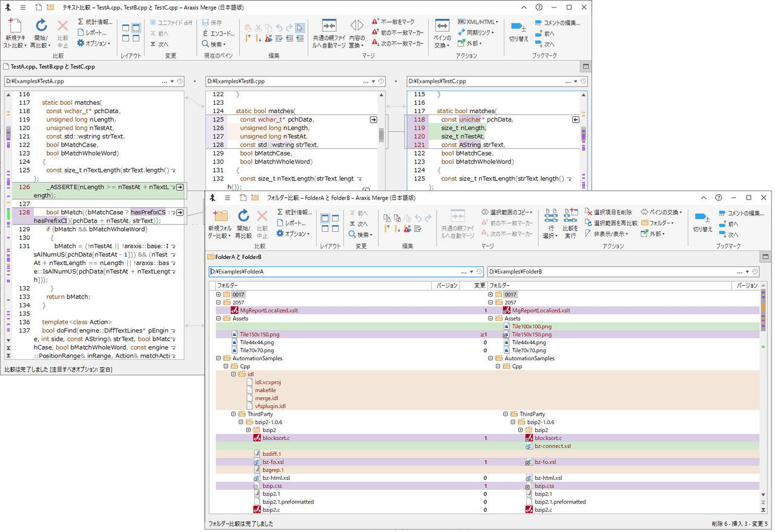Click 共通の親ファイルへ自動マージ in text comparison
This screenshot has width=775, height=532.
point(329,33)
